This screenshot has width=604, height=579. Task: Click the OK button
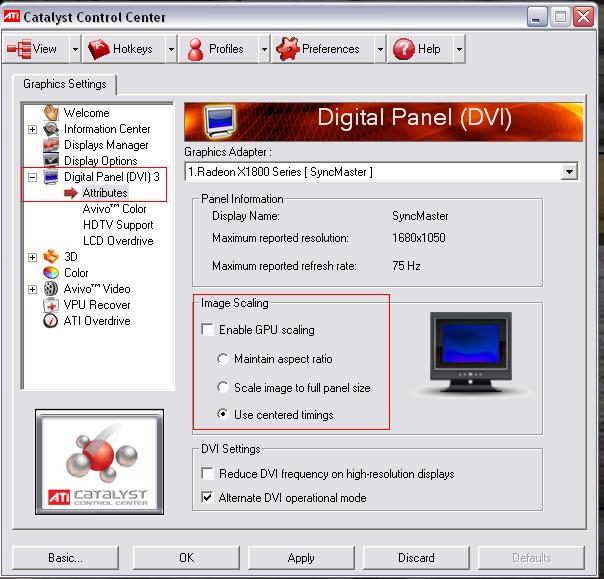point(186,557)
